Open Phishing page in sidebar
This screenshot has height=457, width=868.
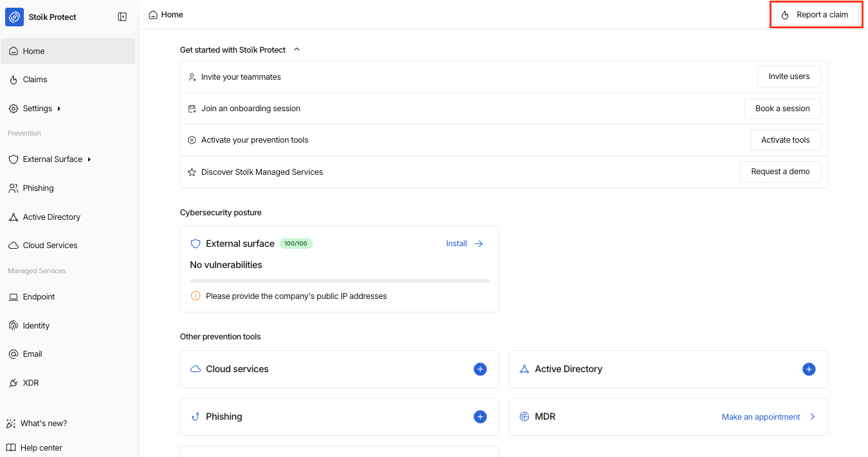38,188
